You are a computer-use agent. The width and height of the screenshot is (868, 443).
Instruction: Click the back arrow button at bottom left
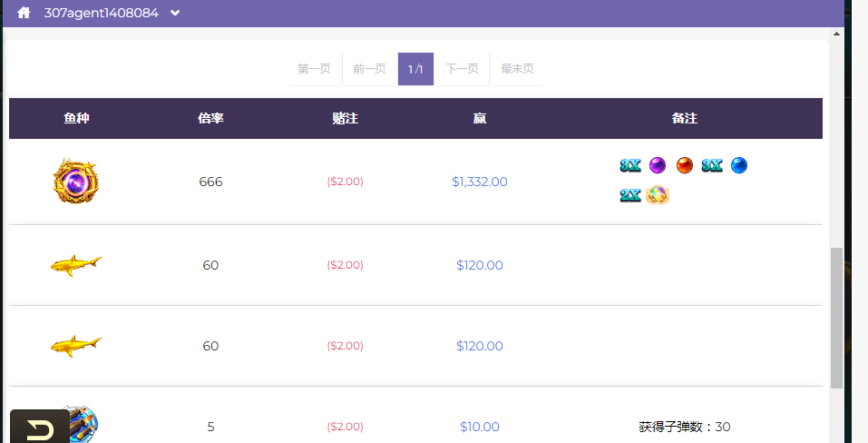point(40,428)
